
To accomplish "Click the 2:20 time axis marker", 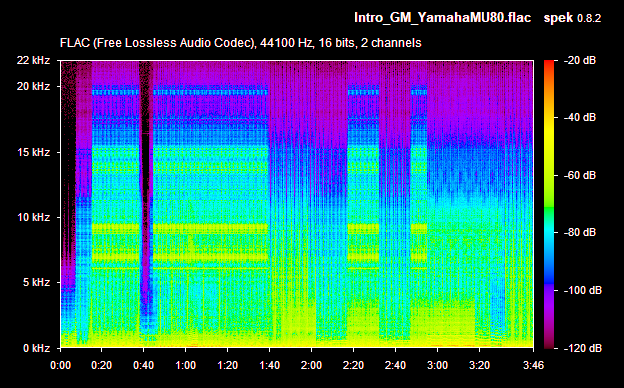I will click(x=353, y=365).
